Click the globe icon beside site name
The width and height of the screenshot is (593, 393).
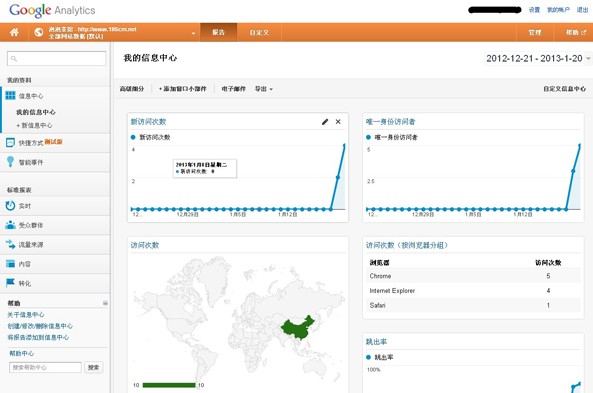point(39,32)
